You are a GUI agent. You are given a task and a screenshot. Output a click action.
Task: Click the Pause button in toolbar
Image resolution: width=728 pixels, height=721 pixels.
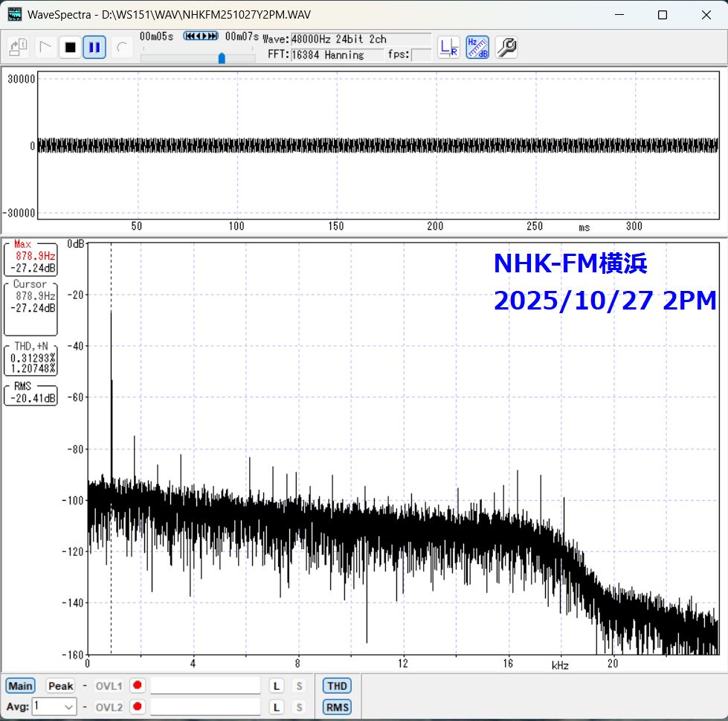click(94, 48)
